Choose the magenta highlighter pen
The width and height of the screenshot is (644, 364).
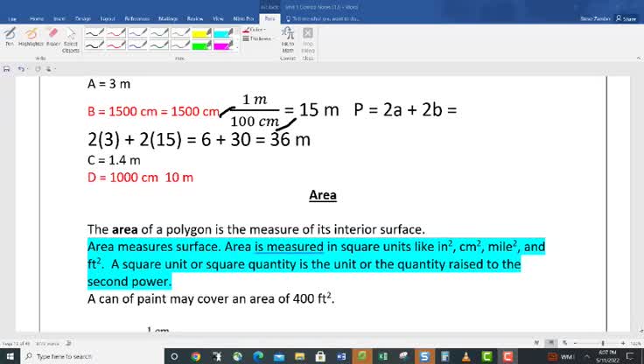tap(223, 45)
